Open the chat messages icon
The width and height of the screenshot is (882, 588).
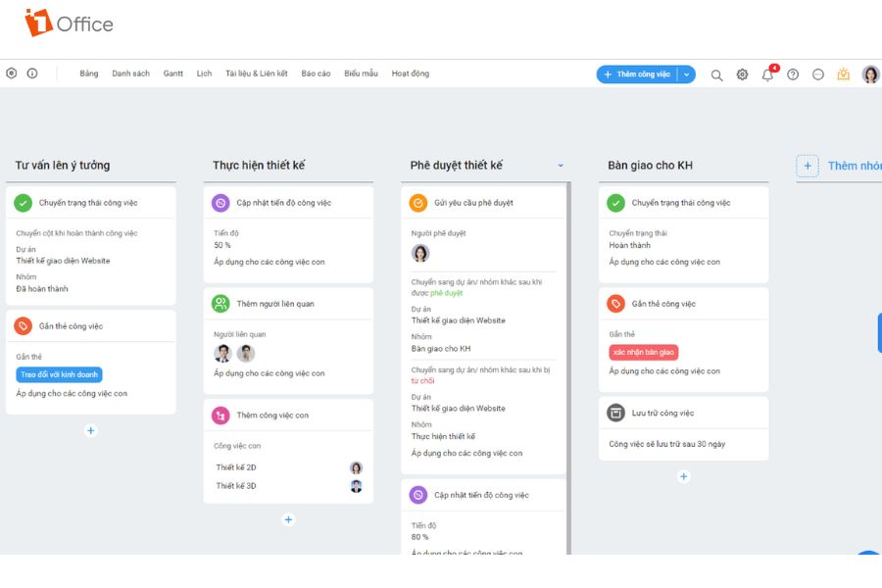coord(818,74)
